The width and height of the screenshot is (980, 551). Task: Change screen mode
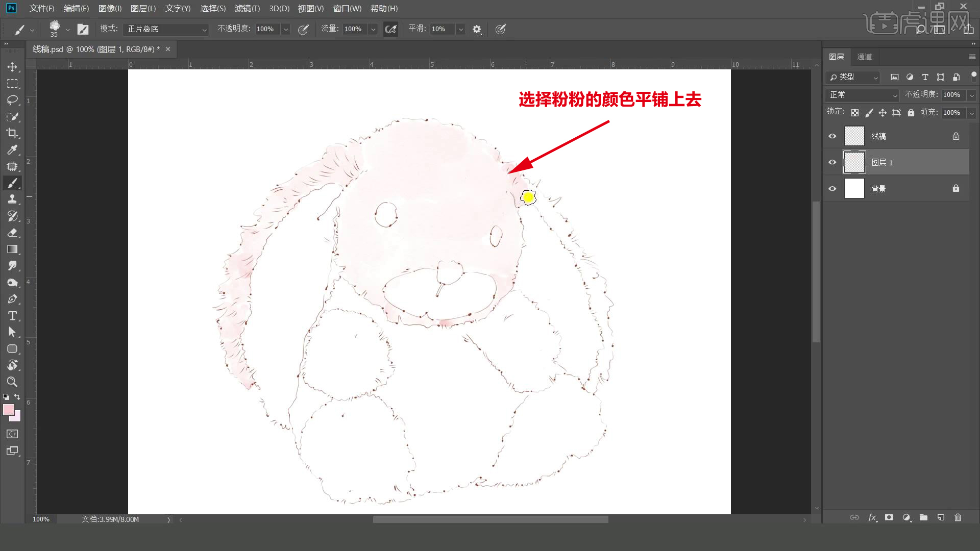tap(12, 450)
